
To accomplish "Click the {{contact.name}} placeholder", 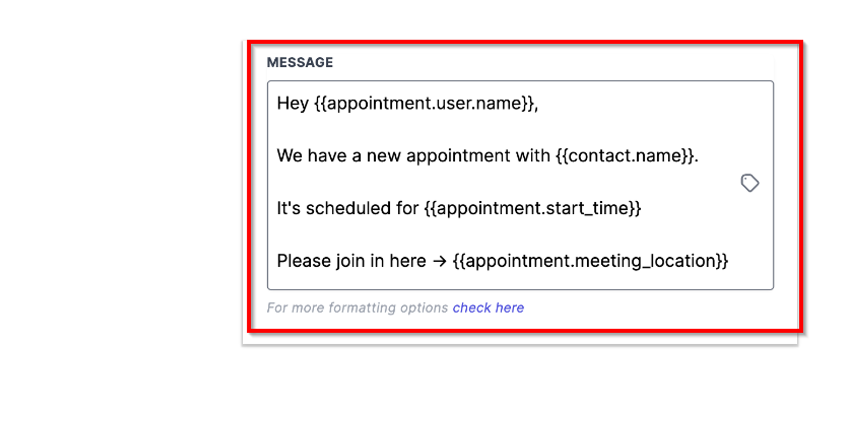I will point(625,156).
